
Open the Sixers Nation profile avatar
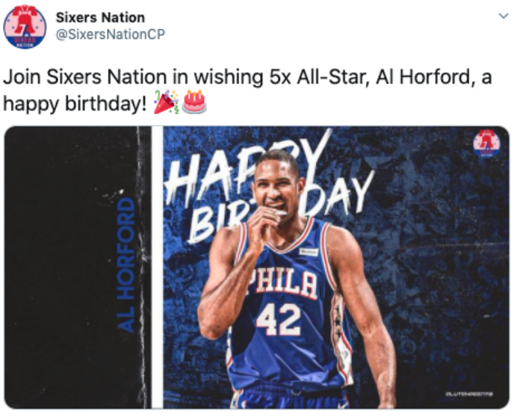25,27
